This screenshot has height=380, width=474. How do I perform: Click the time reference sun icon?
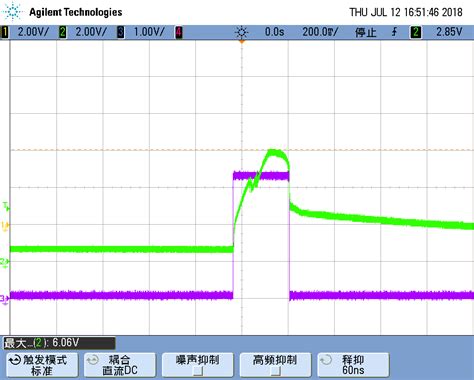point(242,32)
